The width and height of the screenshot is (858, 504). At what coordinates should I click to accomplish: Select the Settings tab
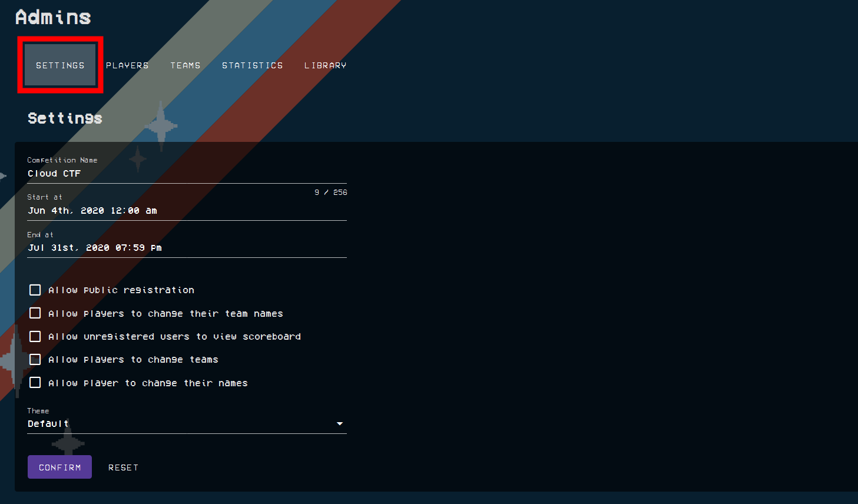click(60, 65)
